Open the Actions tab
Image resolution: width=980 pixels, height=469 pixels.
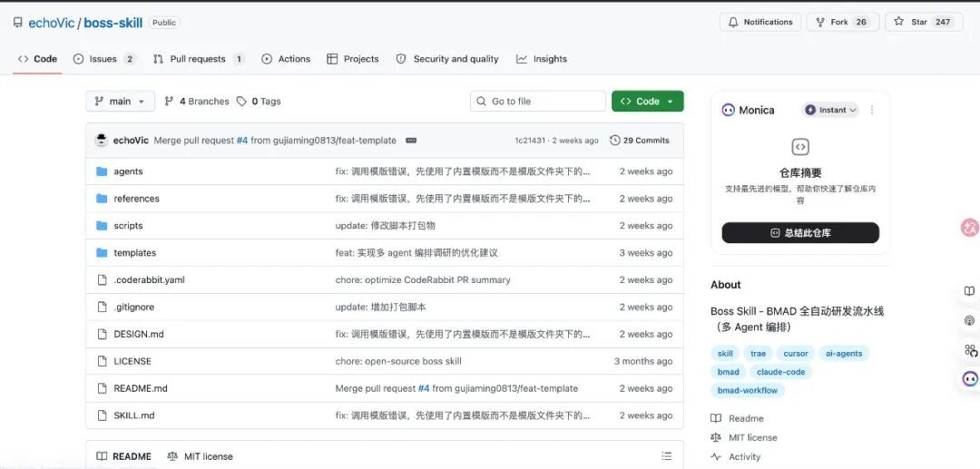point(286,59)
